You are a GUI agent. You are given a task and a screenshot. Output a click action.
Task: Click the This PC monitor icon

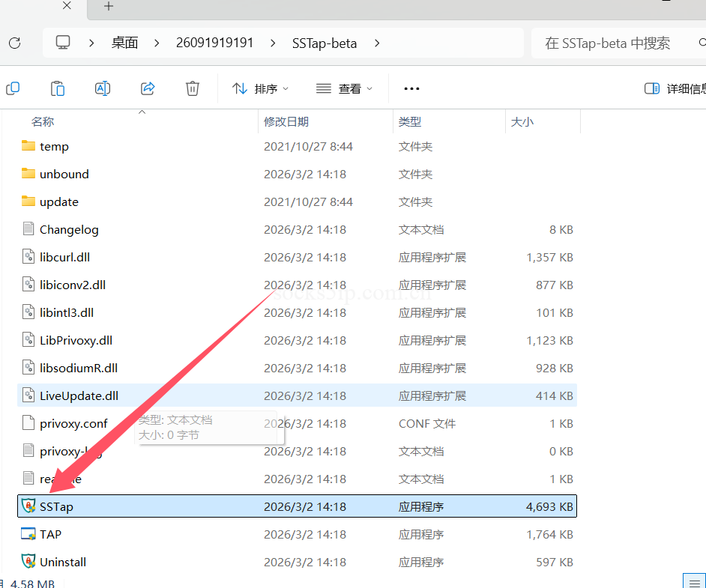[x=63, y=43]
